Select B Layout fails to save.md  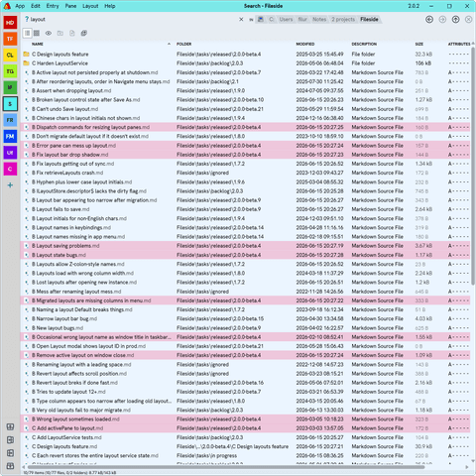[246, 209]
